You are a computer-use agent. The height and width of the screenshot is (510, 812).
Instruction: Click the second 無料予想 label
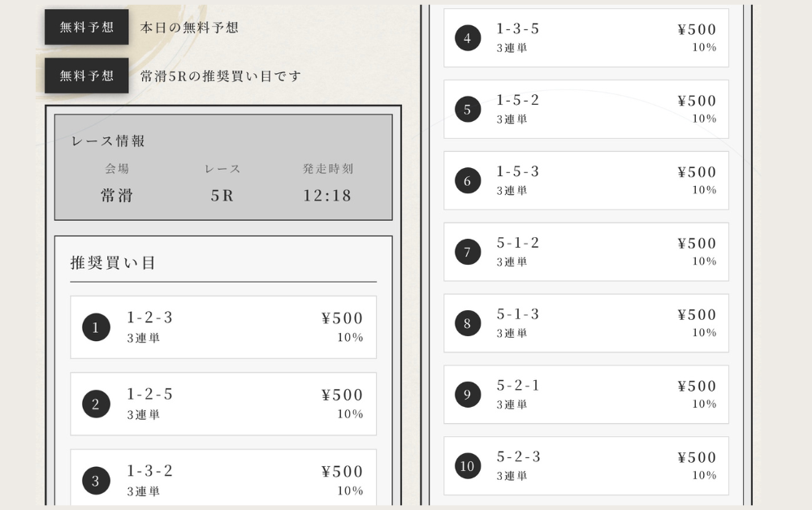pyautogui.click(x=86, y=76)
